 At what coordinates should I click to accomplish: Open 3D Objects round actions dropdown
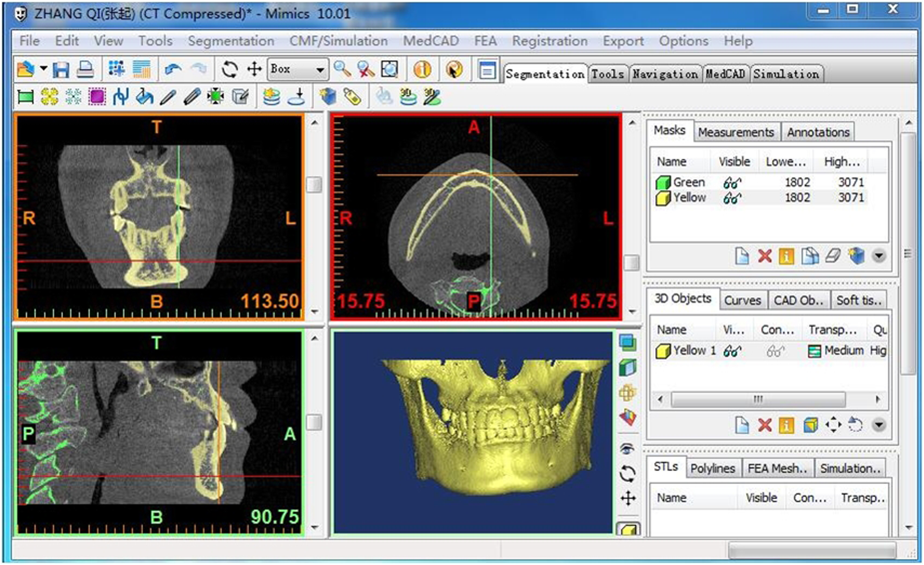pyautogui.click(x=879, y=425)
